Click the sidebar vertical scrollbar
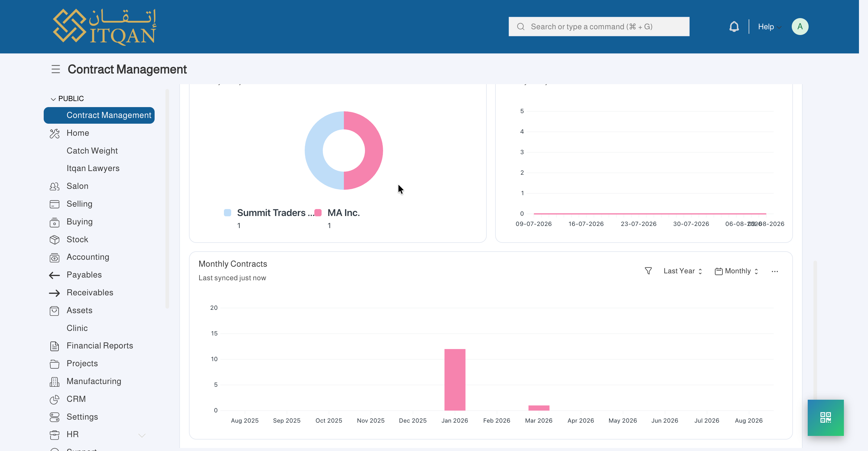This screenshot has width=868, height=451. pos(167,199)
